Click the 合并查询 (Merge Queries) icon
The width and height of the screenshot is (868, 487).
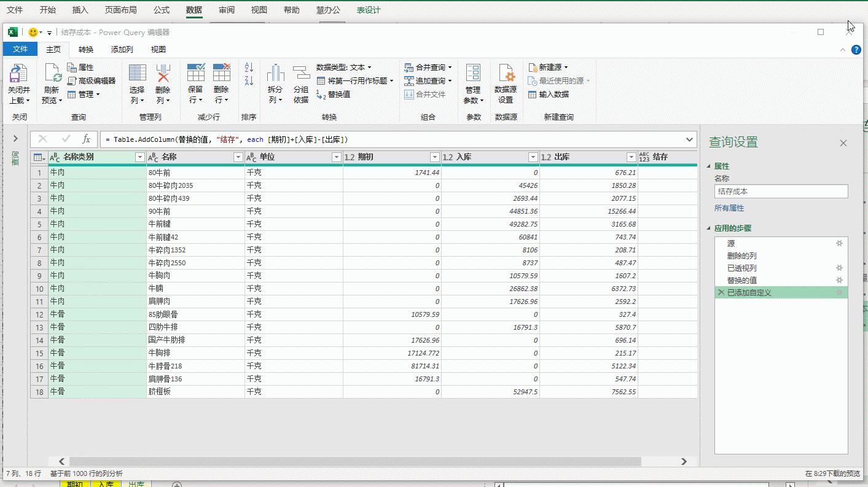[409, 68]
